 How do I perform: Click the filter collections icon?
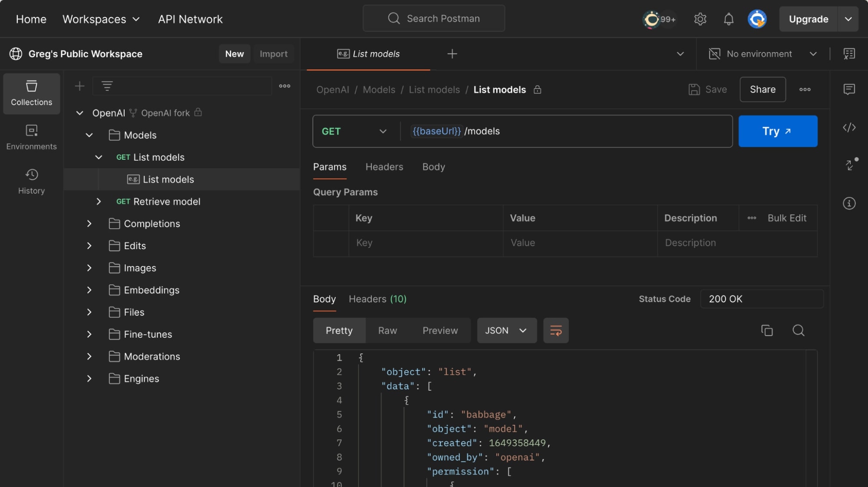tap(107, 86)
